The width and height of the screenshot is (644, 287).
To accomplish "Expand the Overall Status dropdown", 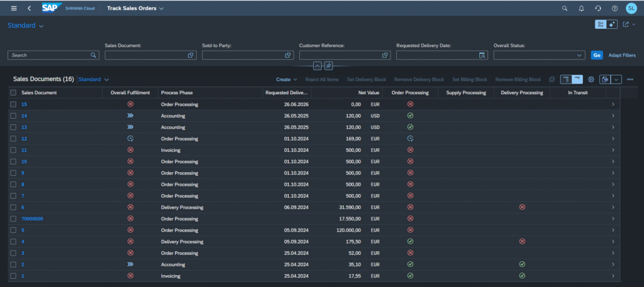I will (579, 55).
